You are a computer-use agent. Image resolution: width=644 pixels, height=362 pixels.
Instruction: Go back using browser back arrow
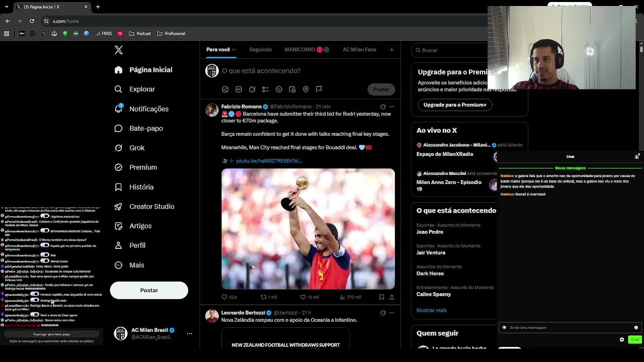click(x=8, y=21)
